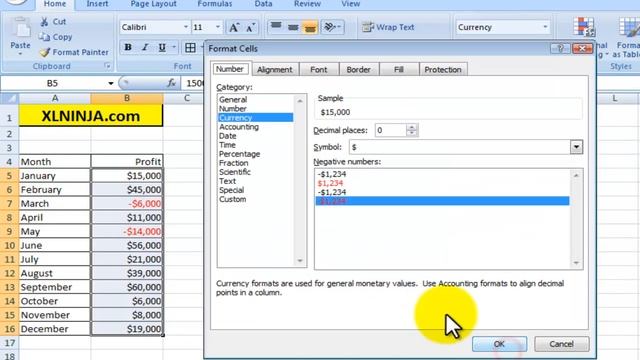
Task: Open the Page Layout ribbon tab
Action: (x=153, y=4)
